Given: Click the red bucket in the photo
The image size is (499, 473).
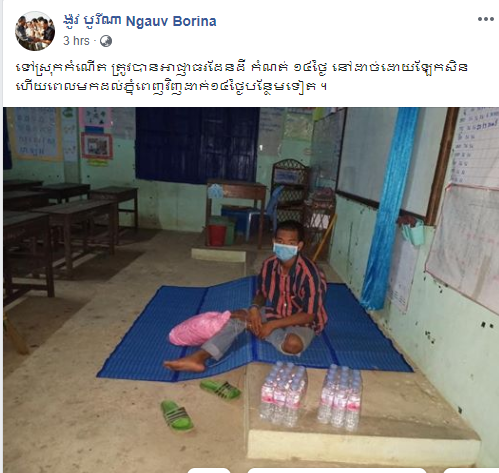Looking at the screenshot, I should tap(217, 235).
